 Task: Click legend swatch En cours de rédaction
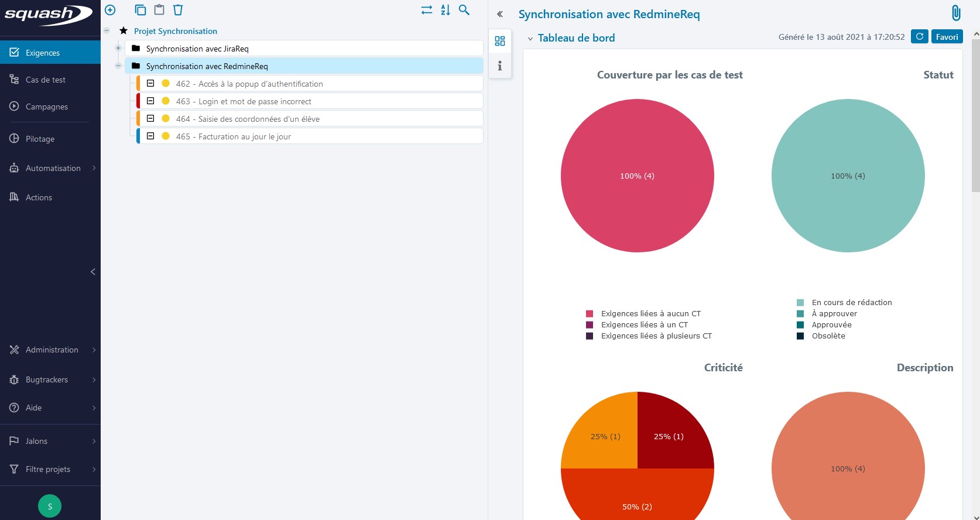coord(800,303)
